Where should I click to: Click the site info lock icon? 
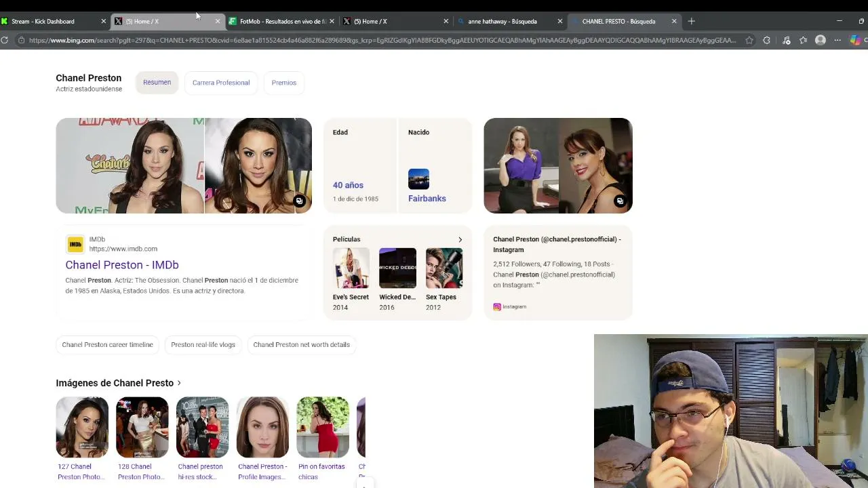[21, 40]
